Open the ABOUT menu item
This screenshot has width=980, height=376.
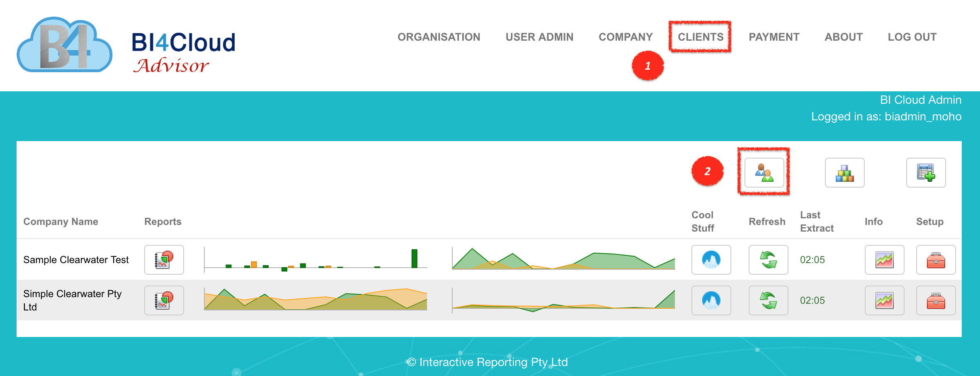click(x=844, y=37)
